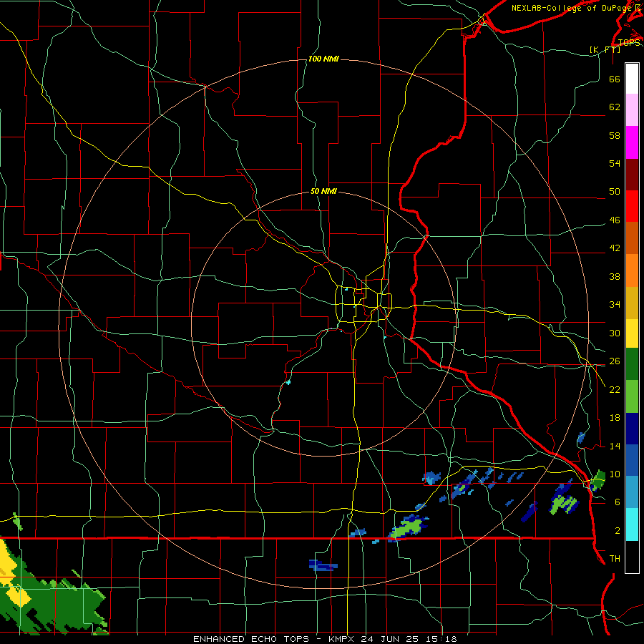
Task: Click the TH legend label
Action: (x=615, y=558)
